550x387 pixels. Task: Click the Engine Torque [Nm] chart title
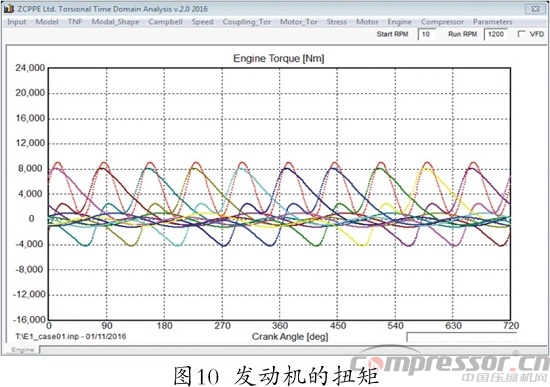coord(279,58)
